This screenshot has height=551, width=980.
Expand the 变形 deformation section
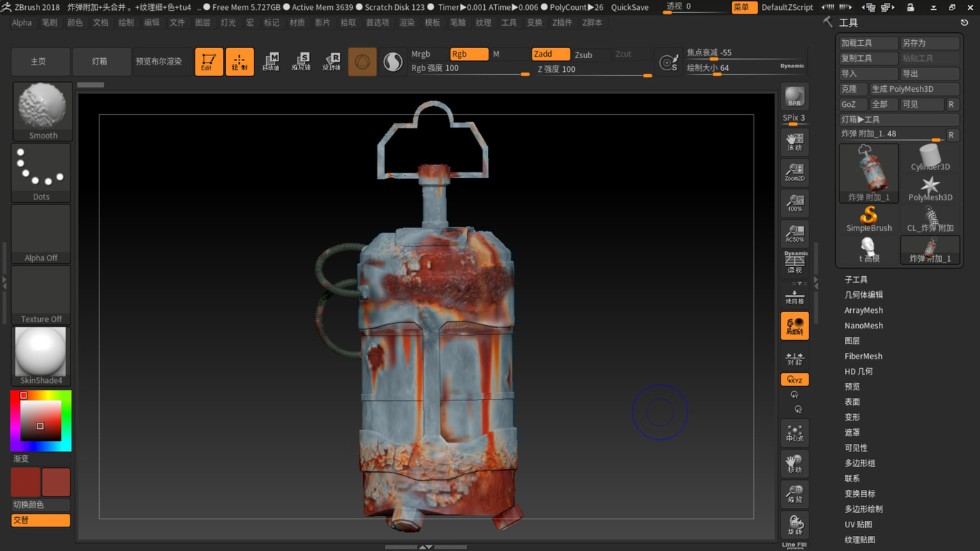click(852, 418)
